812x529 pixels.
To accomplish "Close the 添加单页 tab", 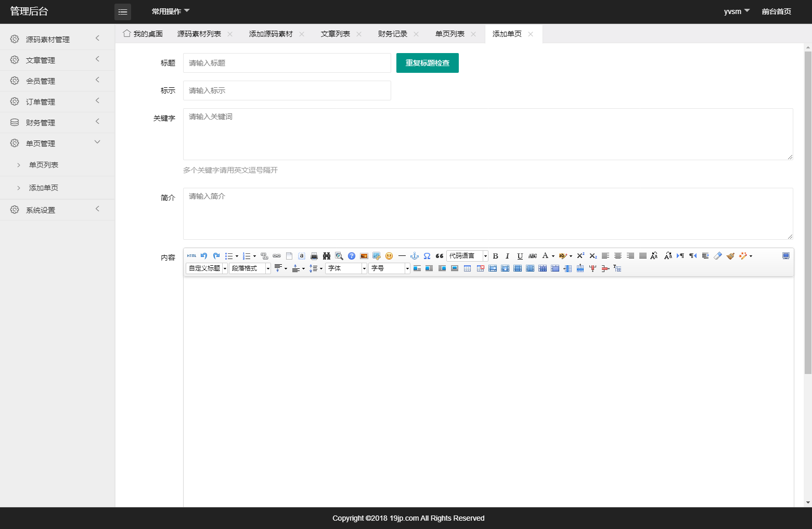I will (531, 34).
